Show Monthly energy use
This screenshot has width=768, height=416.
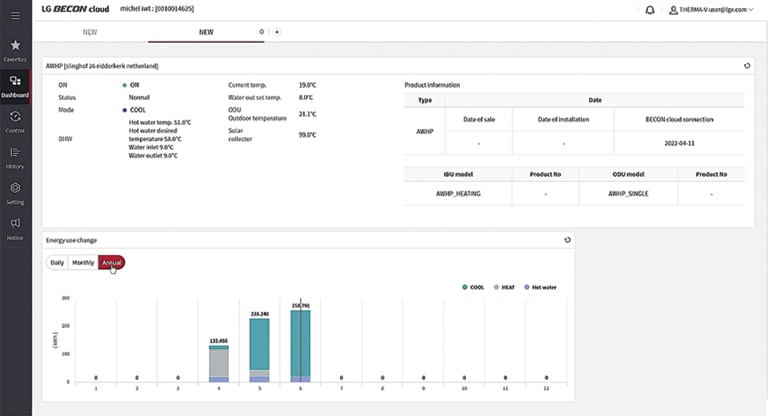point(83,262)
